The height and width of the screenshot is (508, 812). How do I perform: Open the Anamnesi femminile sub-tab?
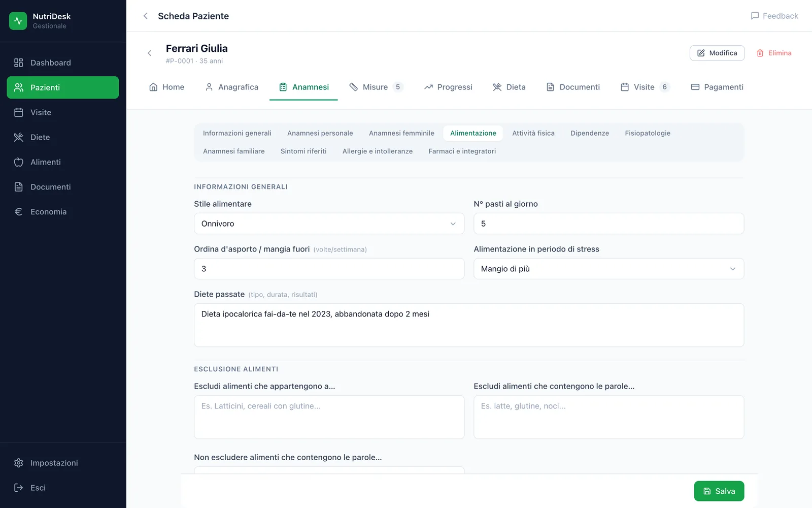click(401, 133)
